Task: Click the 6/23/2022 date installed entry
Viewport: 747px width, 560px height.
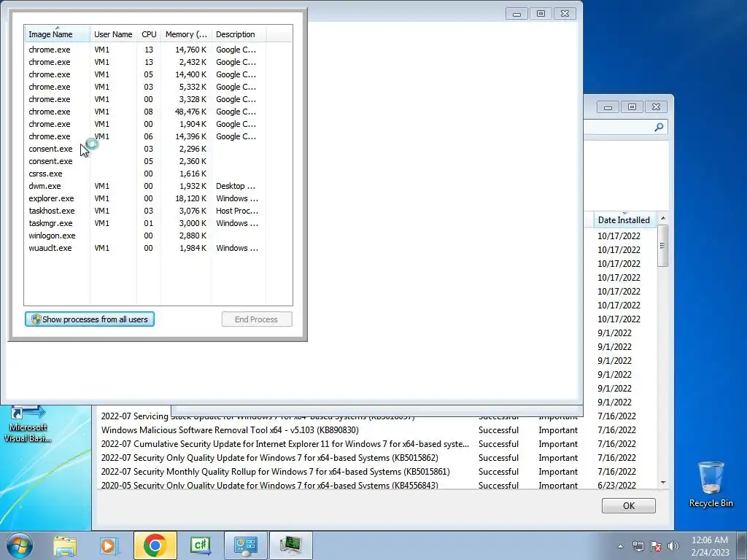Action: [x=616, y=485]
